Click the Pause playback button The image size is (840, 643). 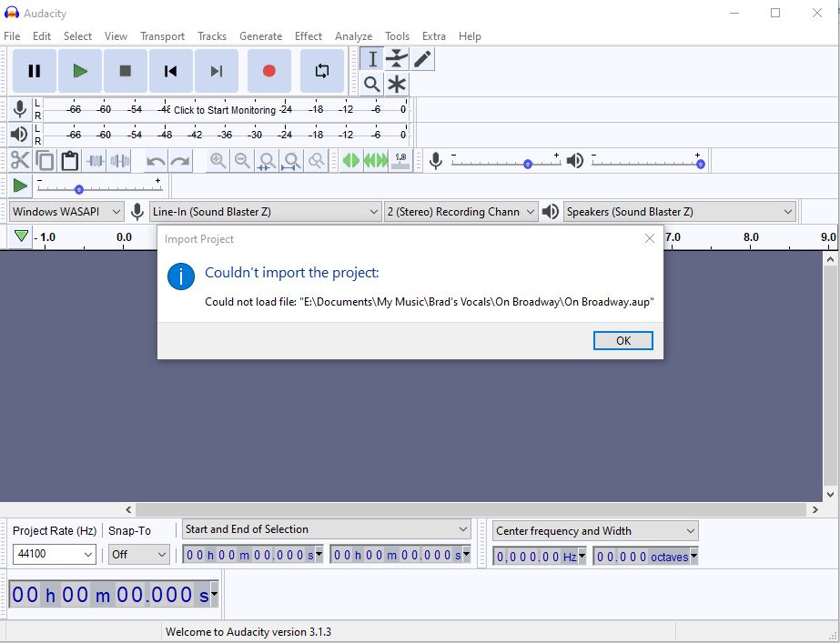(x=35, y=71)
